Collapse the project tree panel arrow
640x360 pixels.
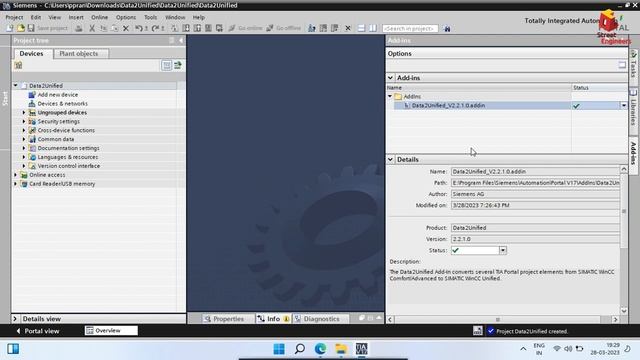181,40
